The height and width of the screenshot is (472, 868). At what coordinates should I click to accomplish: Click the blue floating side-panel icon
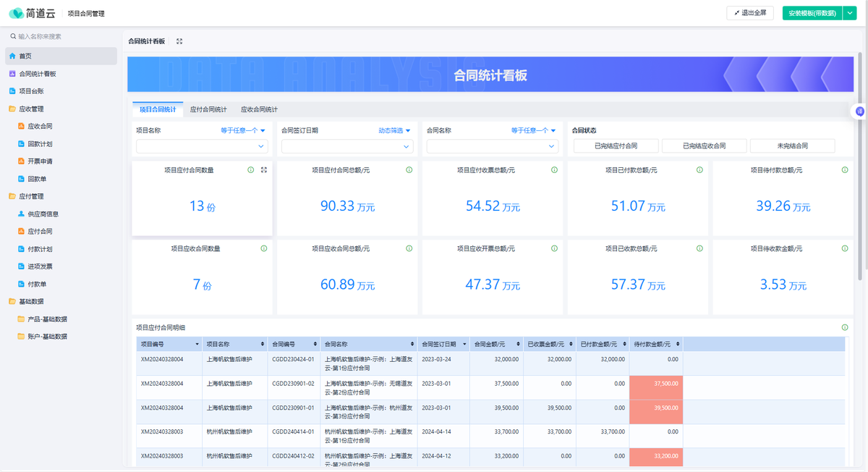(x=859, y=111)
